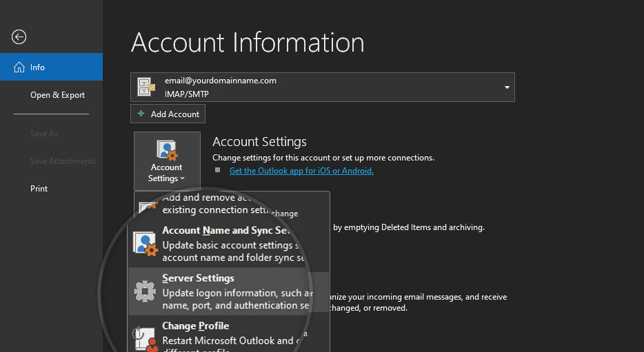Click the IMAP account mailbox icon
The width and height of the screenshot is (644, 352).
click(x=145, y=87)
